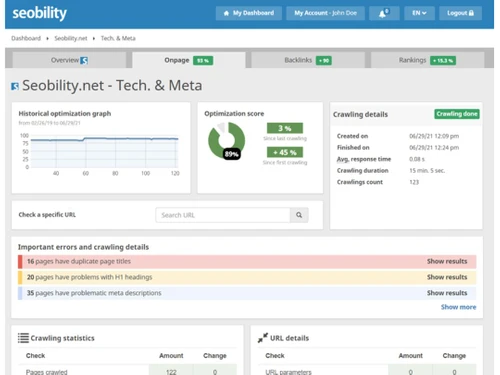Viewport: 500px width, 375px height.
Task: Show results for problematic meta descriptions
Action: [447, 293]
